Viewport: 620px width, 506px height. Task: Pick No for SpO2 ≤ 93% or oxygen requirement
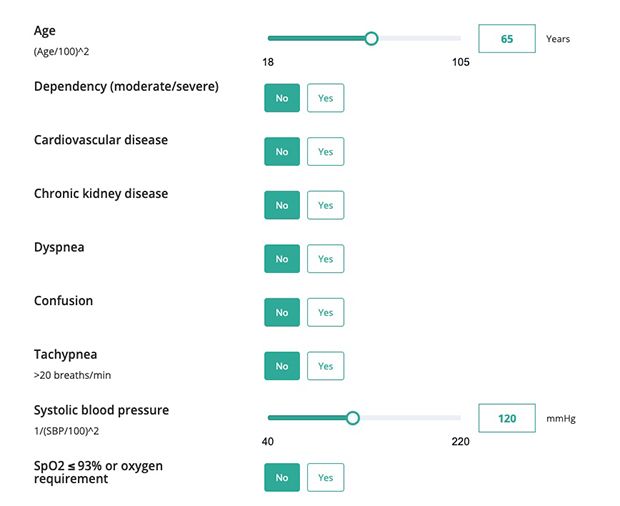[x=282, y=478]
